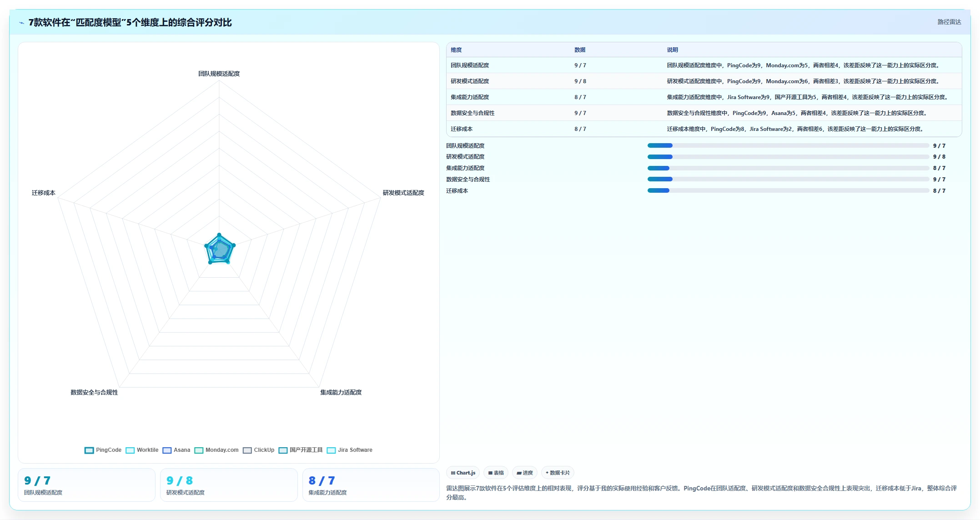
Task: Click the 团队规模适配度 progress bar
Action: pyautogui.click(x=788, y=145)
